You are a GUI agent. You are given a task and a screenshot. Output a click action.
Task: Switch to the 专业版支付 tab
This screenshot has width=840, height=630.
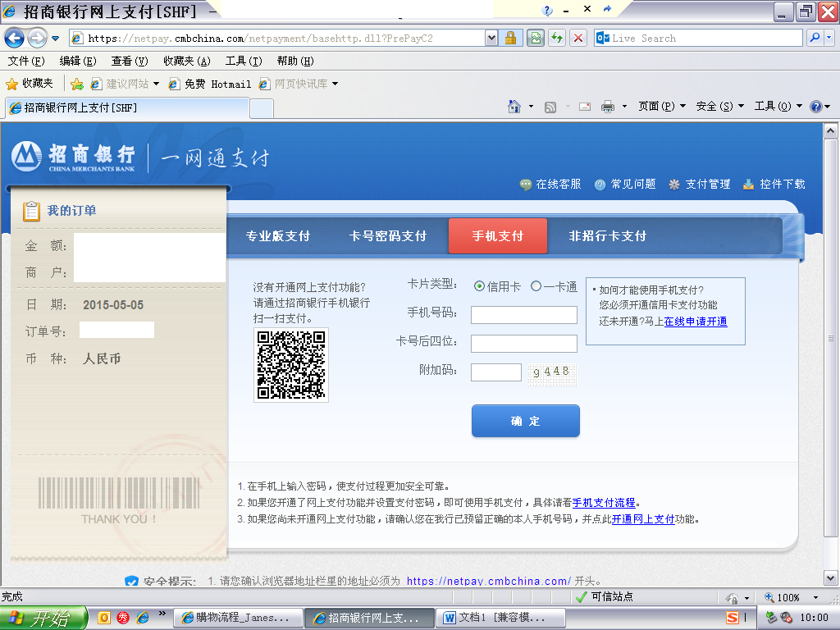pos(278,236)
